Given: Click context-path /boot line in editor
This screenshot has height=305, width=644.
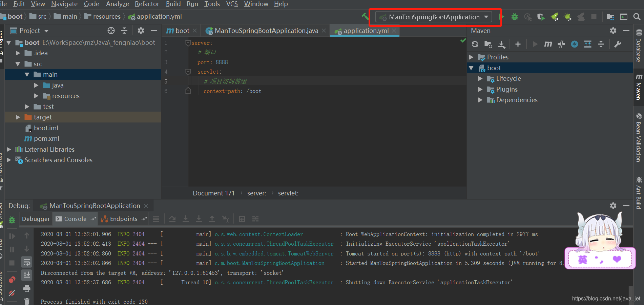Looking at the screenshot, I should [232, 91].
